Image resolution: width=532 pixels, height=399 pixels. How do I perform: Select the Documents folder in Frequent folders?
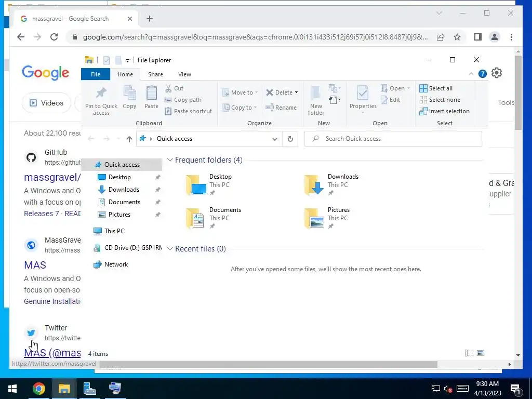tap(214, 218)
